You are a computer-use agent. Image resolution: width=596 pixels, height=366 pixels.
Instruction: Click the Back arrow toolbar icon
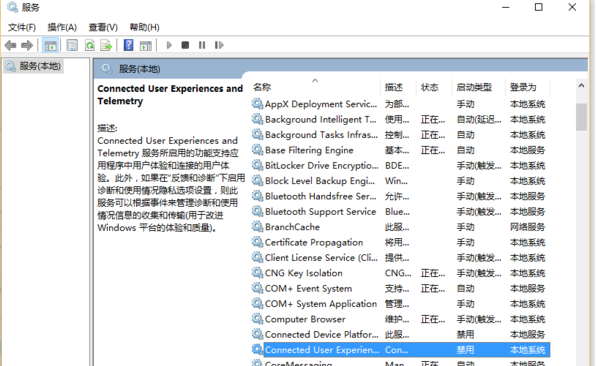[x=10, y=46]
